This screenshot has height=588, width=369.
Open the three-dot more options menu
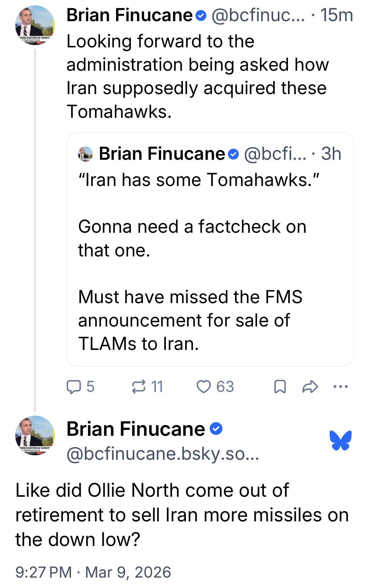341,386
